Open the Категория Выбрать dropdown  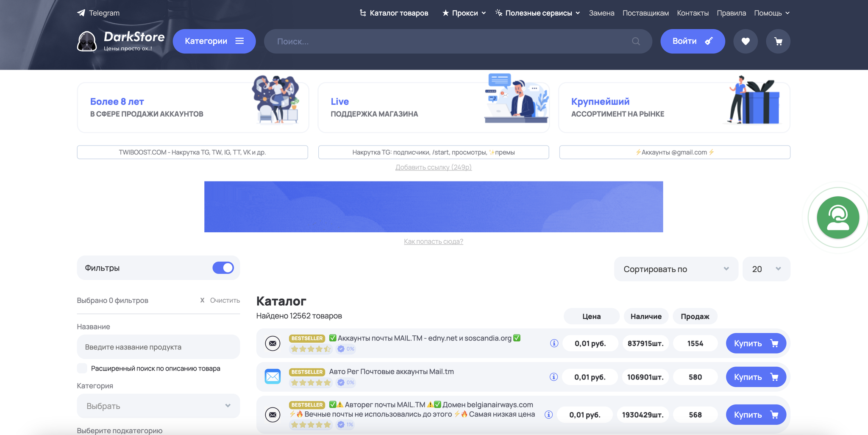159,406
